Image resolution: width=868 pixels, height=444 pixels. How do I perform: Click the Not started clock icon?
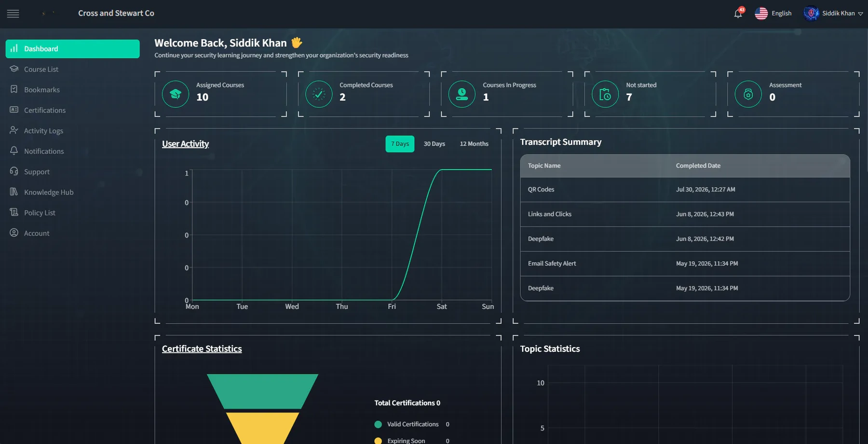pyautogui.click(x=605, y=94)
